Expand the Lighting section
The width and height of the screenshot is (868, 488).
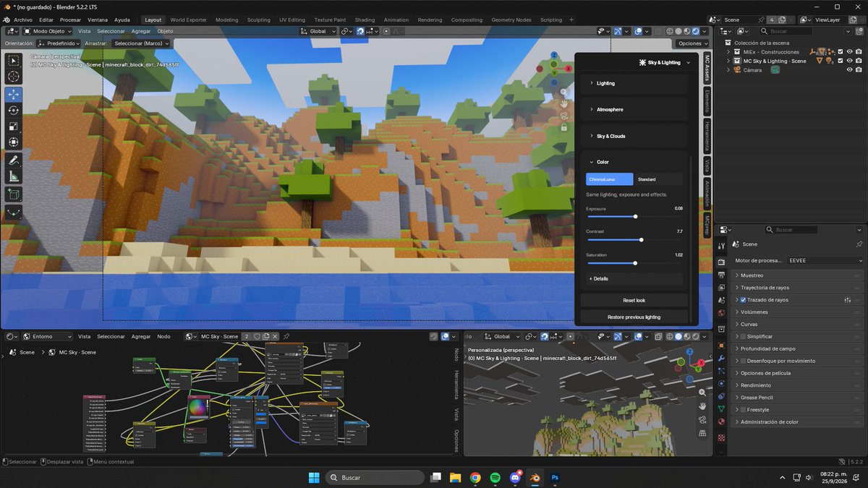634,83
